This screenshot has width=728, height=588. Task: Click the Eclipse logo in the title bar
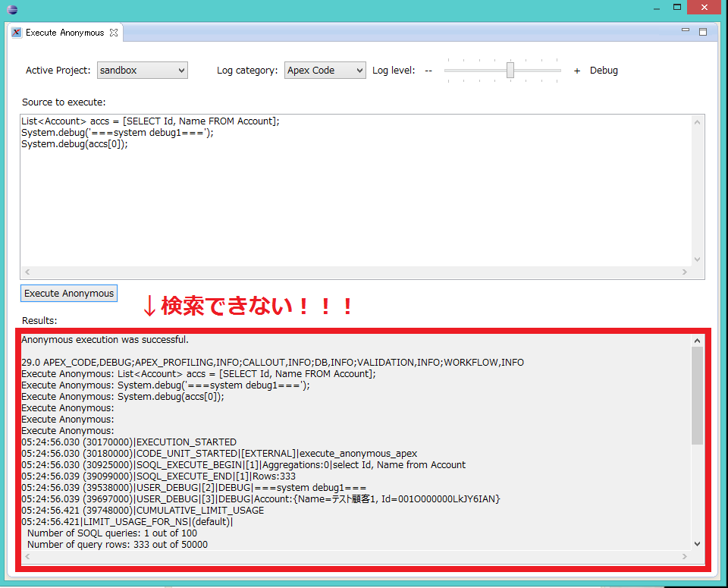tap(11, 10)
